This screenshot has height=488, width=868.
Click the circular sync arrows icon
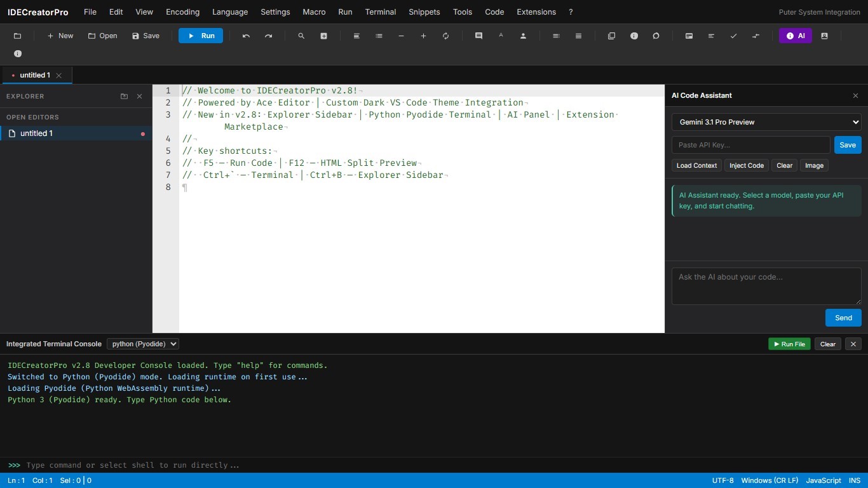[445, 36]
